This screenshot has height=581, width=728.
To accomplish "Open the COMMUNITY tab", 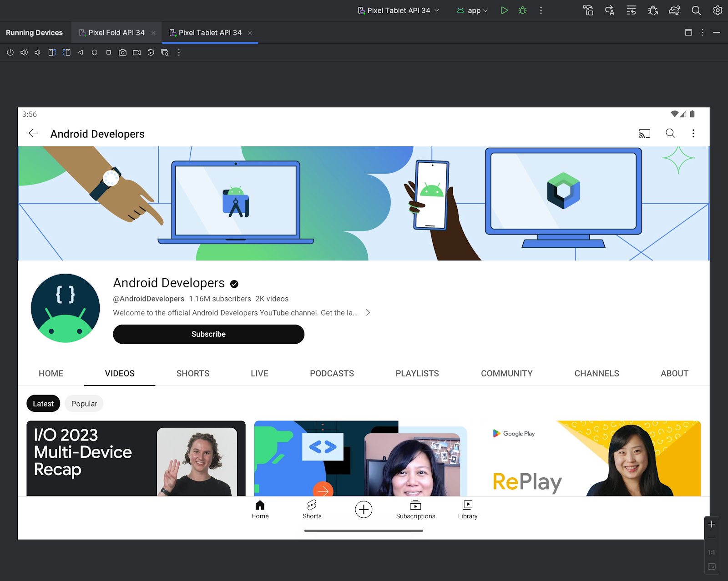I will [507, 373].
